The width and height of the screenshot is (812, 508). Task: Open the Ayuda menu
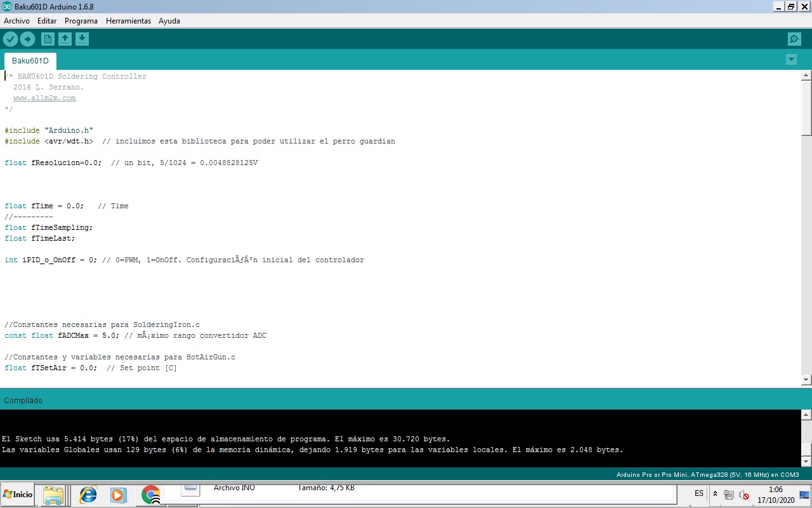click(x=169, y=21)
